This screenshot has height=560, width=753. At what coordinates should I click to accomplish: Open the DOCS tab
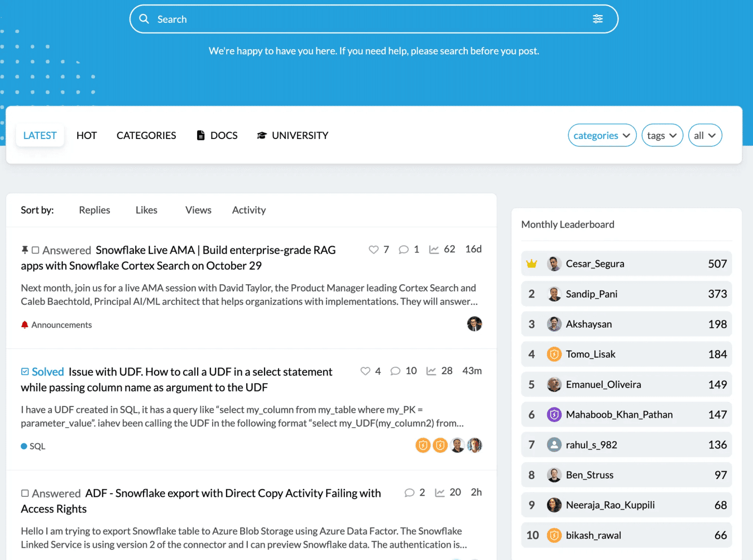click(x=217, y=135)
